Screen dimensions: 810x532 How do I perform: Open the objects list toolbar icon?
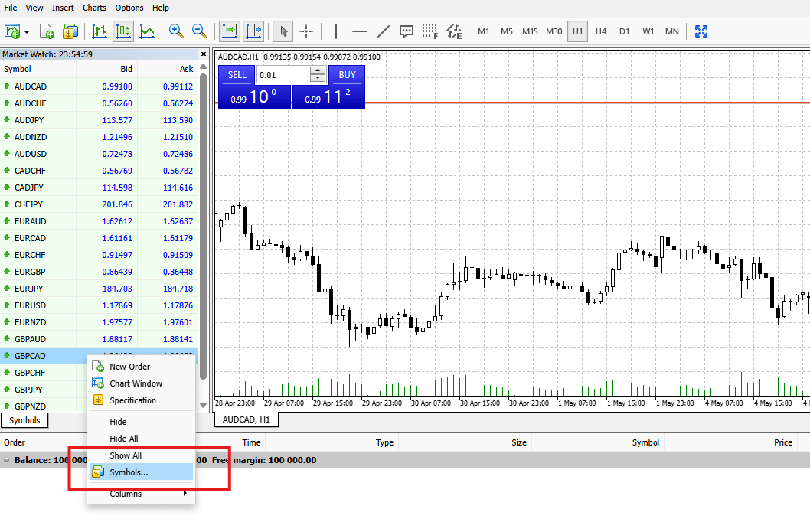454,31
